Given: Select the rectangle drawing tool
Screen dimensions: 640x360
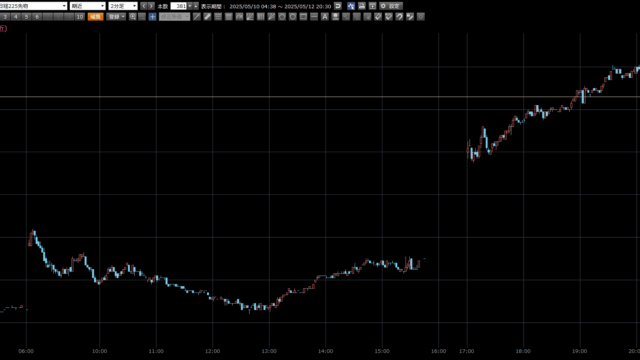Looking at the screenshot, I should click(303, 17).
